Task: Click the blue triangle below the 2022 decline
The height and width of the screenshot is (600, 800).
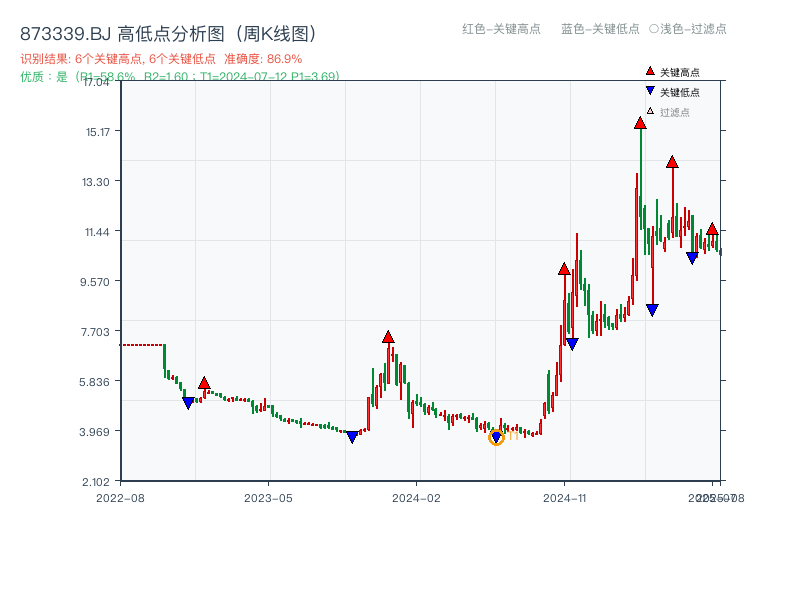Action: 188,402
